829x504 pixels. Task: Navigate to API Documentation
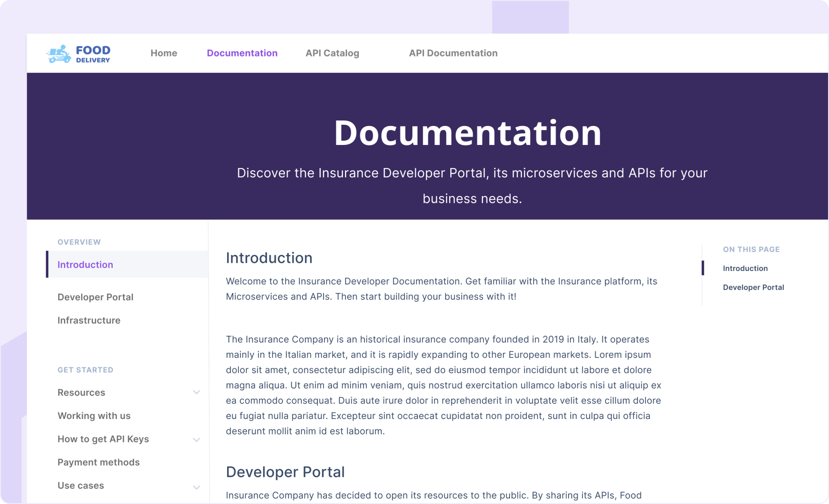pos(453,53)
